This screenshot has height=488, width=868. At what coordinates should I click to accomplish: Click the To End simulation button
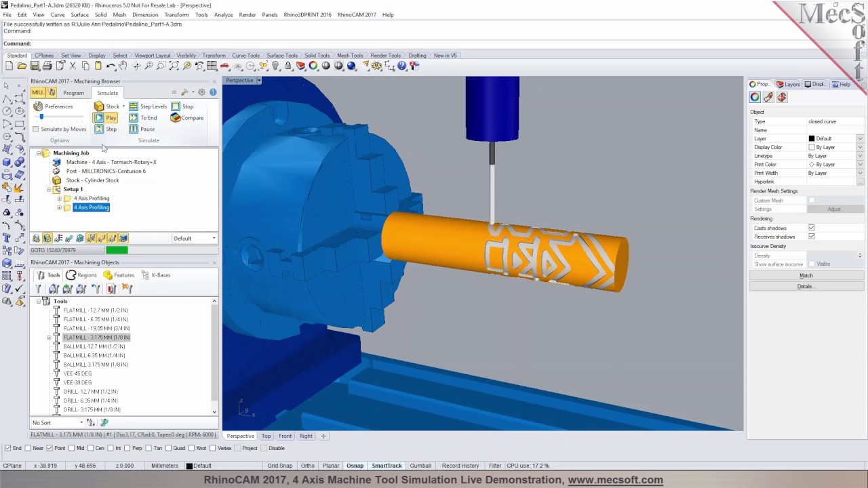click(143, 118)
